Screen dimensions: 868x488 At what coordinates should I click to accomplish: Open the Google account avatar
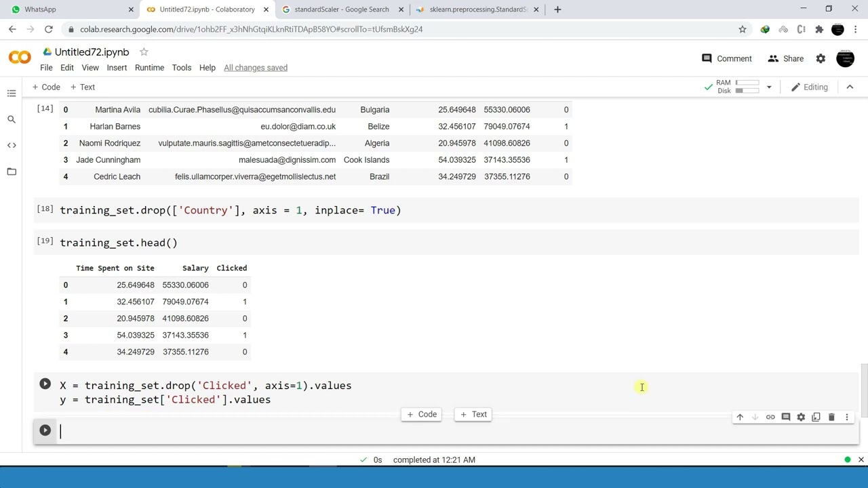(x=845, y=59)
